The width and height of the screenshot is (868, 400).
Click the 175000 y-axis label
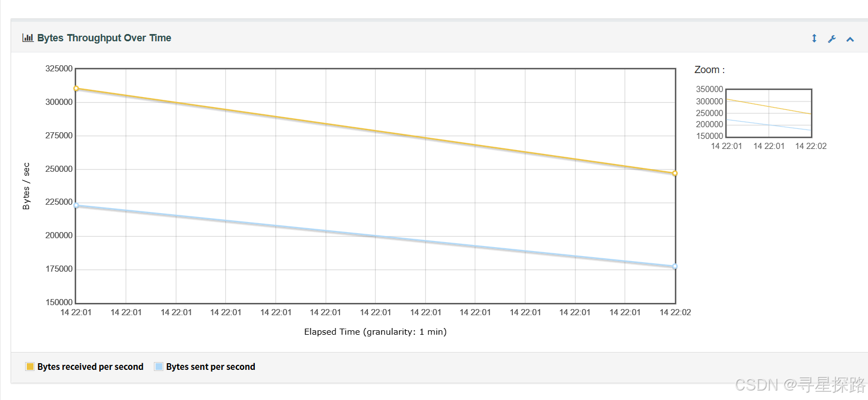pos(59,269)
